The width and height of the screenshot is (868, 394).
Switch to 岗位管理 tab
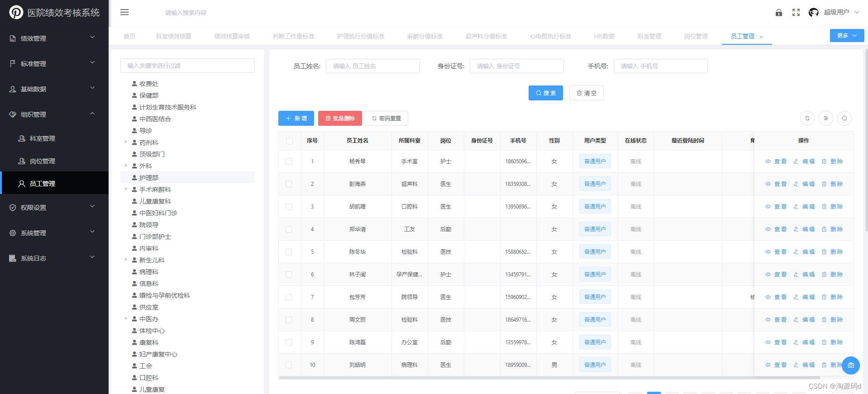point(696,36)
